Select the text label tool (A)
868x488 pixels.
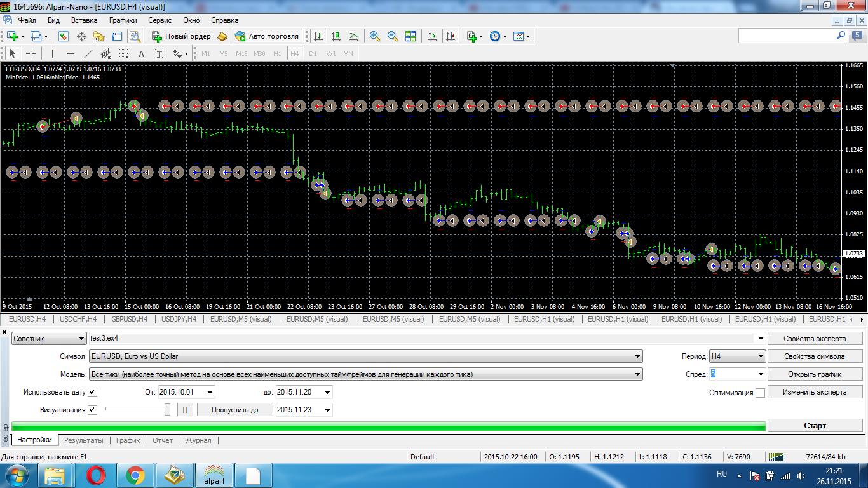coord(141,53)
